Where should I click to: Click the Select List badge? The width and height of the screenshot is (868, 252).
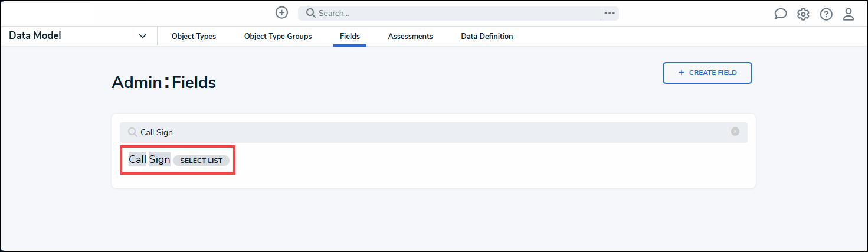pyautogui.click(x=201, y=161)
